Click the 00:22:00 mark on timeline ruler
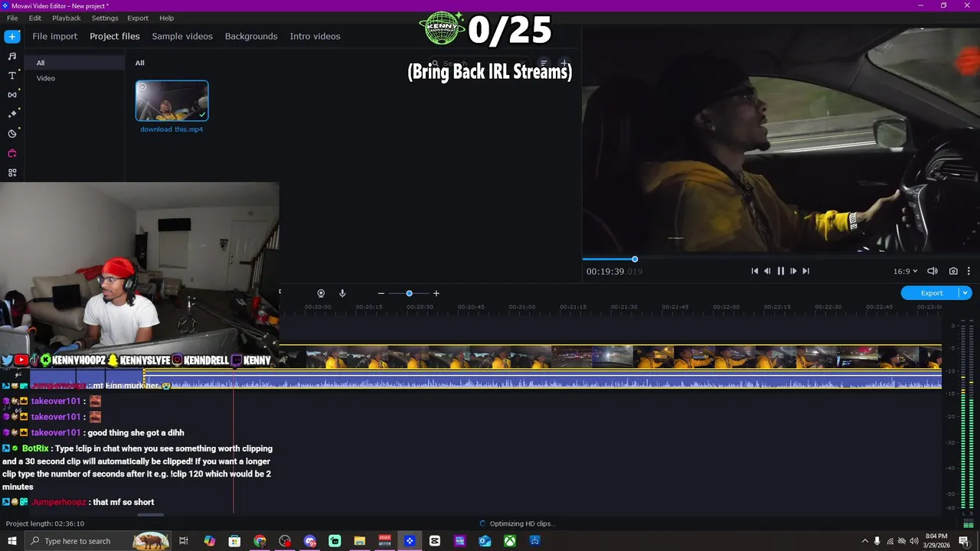 (726, 307)
